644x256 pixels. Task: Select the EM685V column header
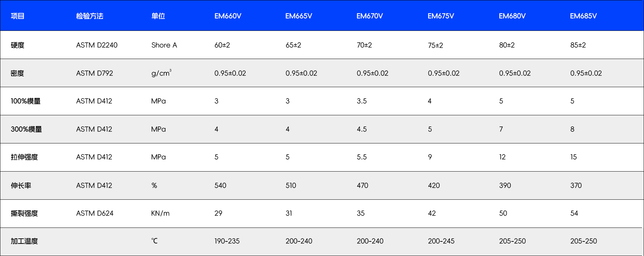(583, 16)
